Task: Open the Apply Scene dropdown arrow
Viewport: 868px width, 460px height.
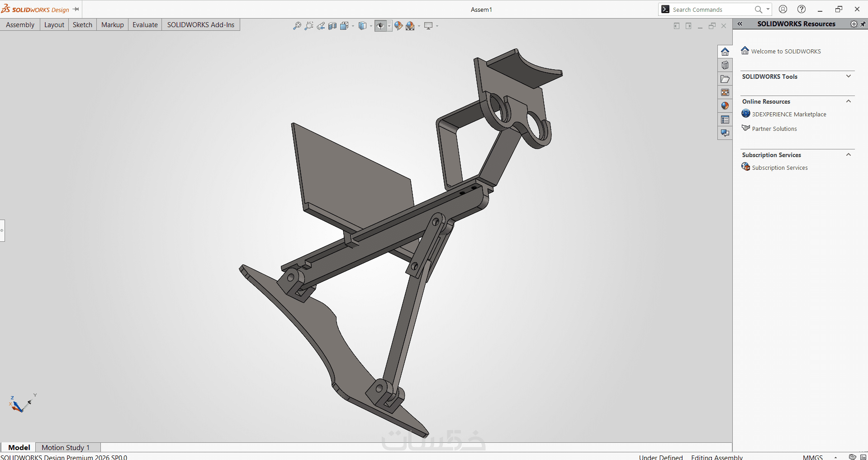Action: tap(419, 26)
